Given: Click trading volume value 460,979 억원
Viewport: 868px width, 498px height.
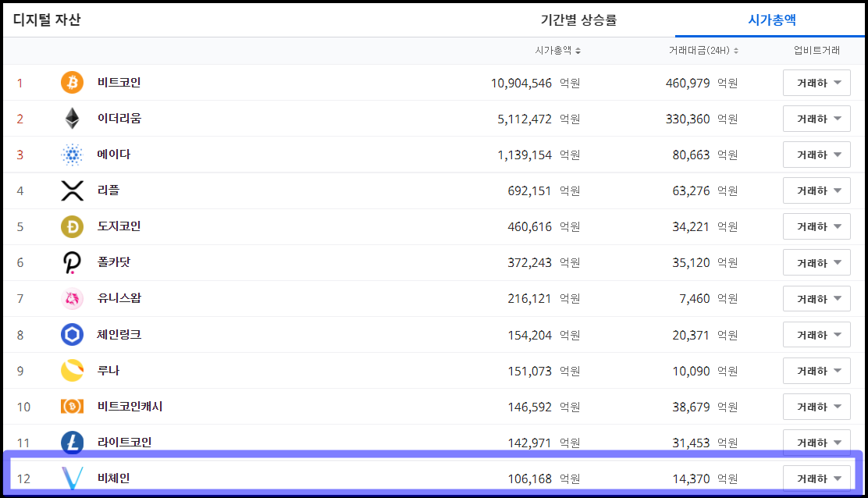Looking at the screenshot, I should (702, 83).
